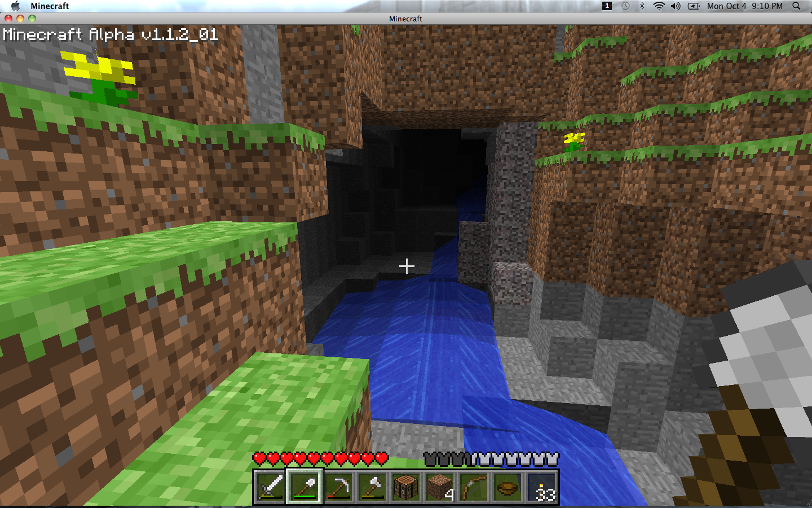Image resolution: width=812 pixels, height=508 pixels.
Task: Open the Time Machine menu bar icon
Action: tap(625, 6)
